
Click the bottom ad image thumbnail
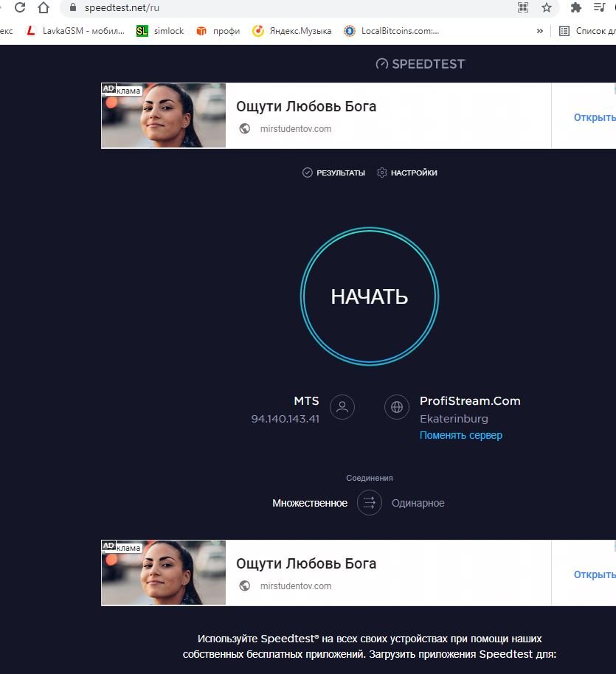164,572
